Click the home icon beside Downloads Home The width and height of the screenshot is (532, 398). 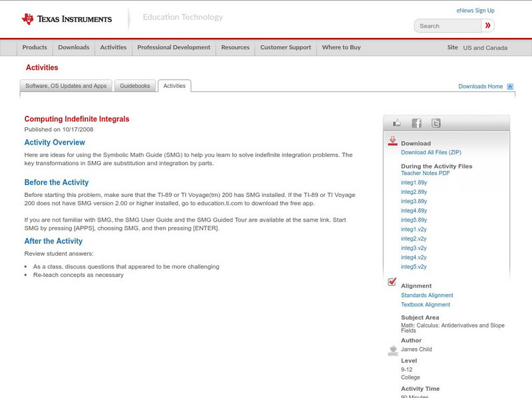tap(510, 87)
